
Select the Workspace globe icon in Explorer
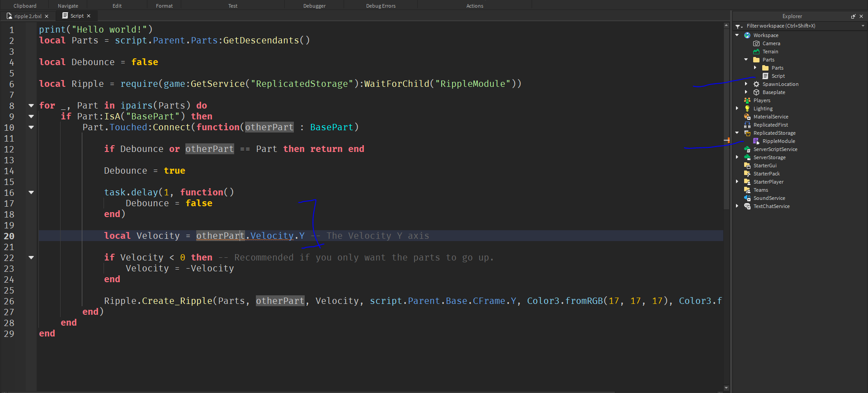tap(747, 35)
